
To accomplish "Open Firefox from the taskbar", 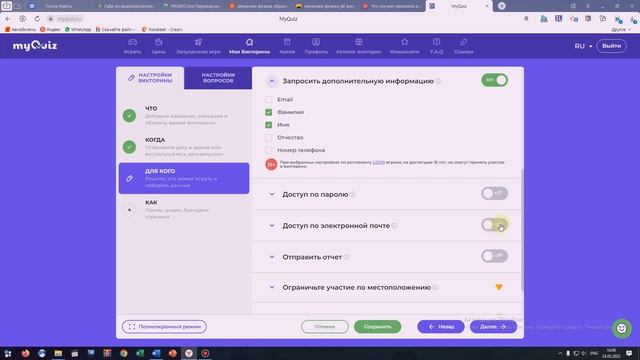I will pyautogui.click(x=25, y=353).
